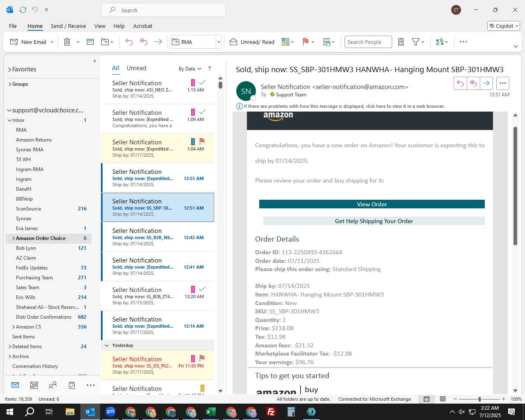This screenshot has height=420, width=525.
Task: Open the Acrobat tab
Action: 143,26
